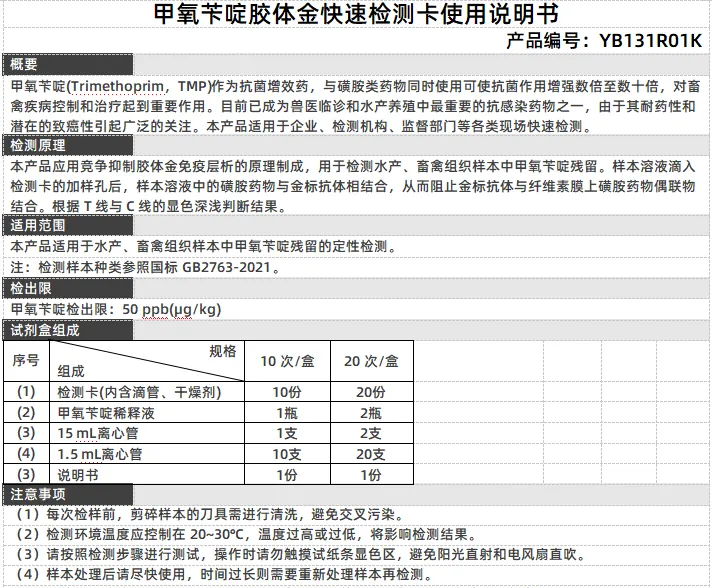
Task: Click the cell 1瓶
Action: (287, 413)
